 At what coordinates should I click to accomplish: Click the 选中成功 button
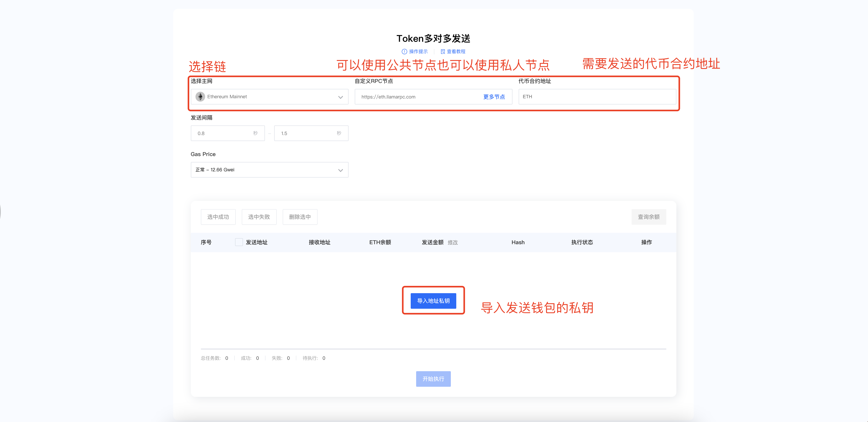[218, 217]
